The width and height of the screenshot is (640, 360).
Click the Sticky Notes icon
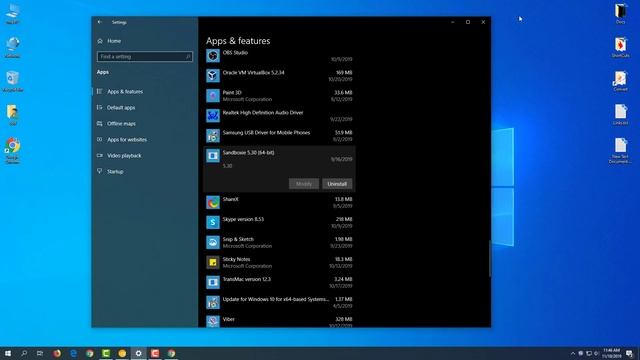coord(213,262)
